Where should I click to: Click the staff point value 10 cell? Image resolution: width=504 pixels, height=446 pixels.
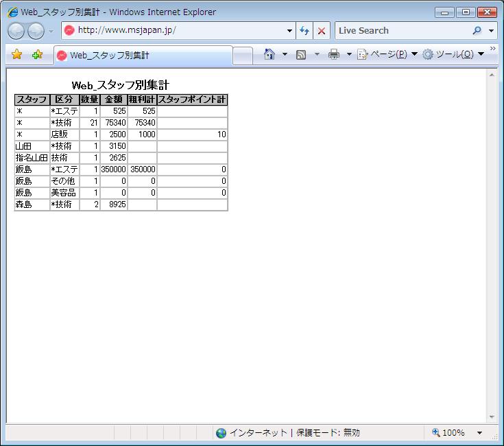[192, 134]
